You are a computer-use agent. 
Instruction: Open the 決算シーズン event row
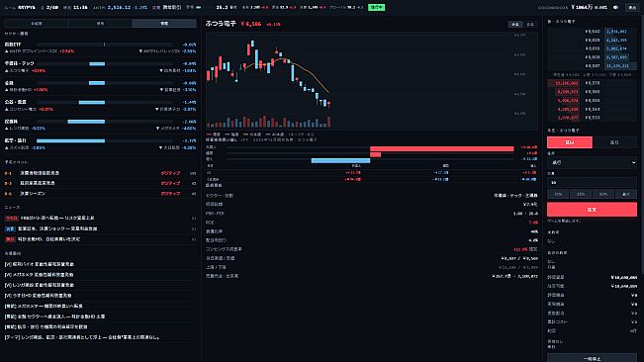tap(100, 194)
